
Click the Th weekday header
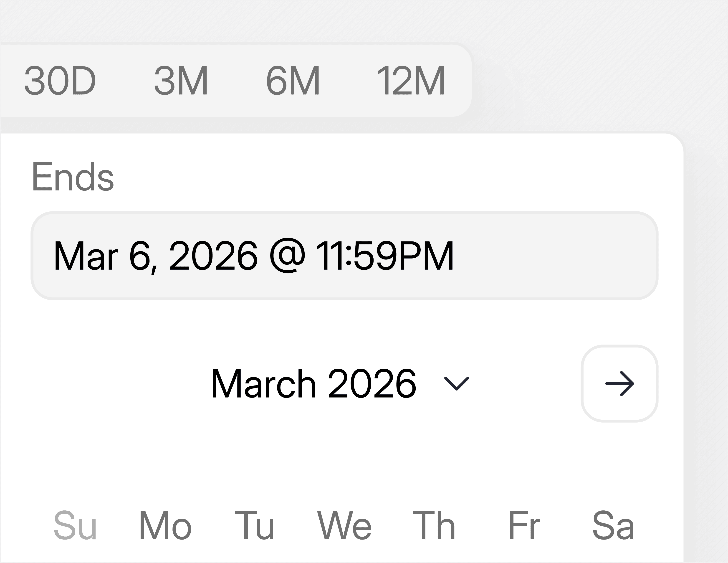[x=434, y=526]
